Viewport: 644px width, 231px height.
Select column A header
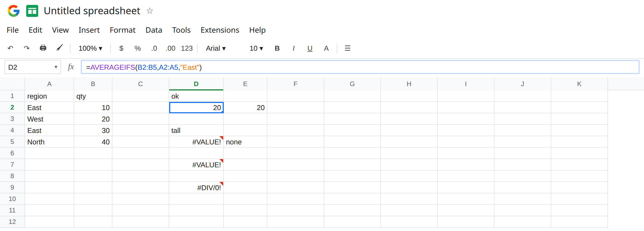coord(49,84)
